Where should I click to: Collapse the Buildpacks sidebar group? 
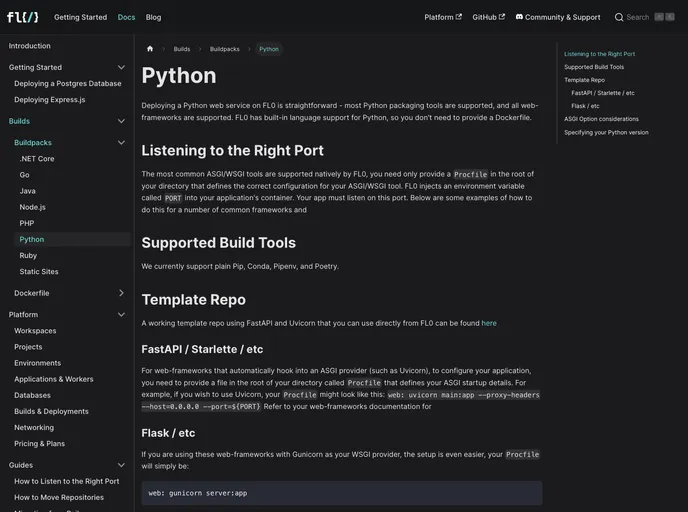point(121,143)
